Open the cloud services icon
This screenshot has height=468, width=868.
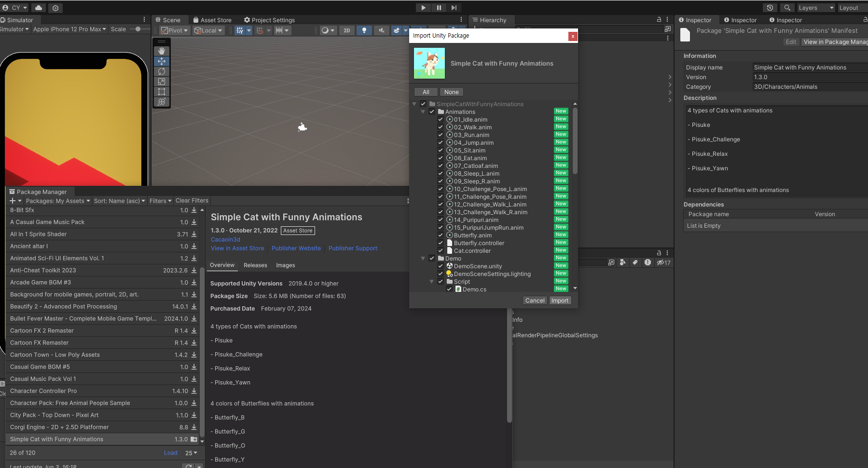click(x=39, y=8)
